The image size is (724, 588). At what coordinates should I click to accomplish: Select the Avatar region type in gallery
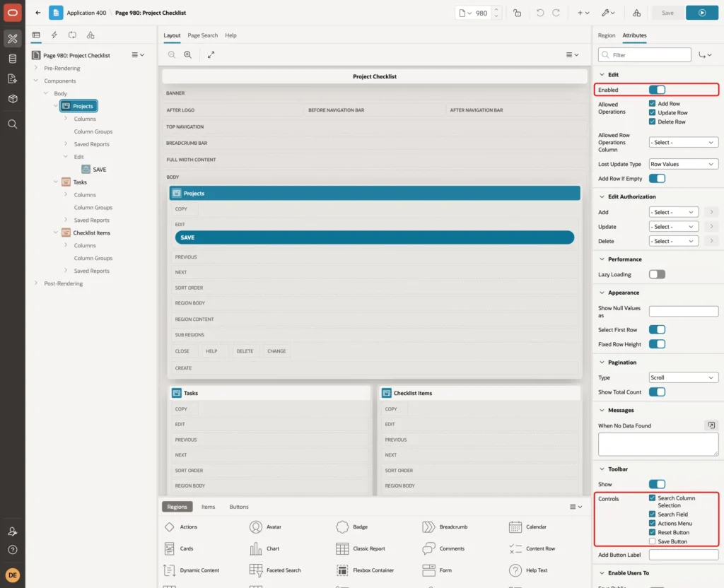[x=266, y=527]
